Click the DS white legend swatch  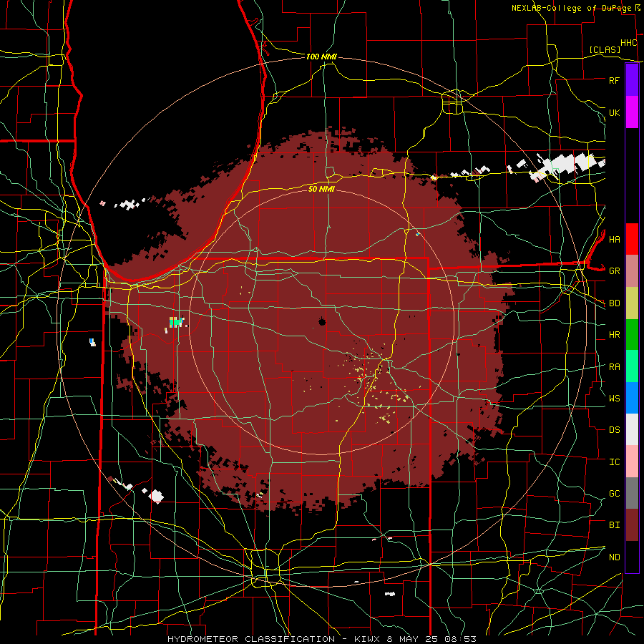[632, 429]
